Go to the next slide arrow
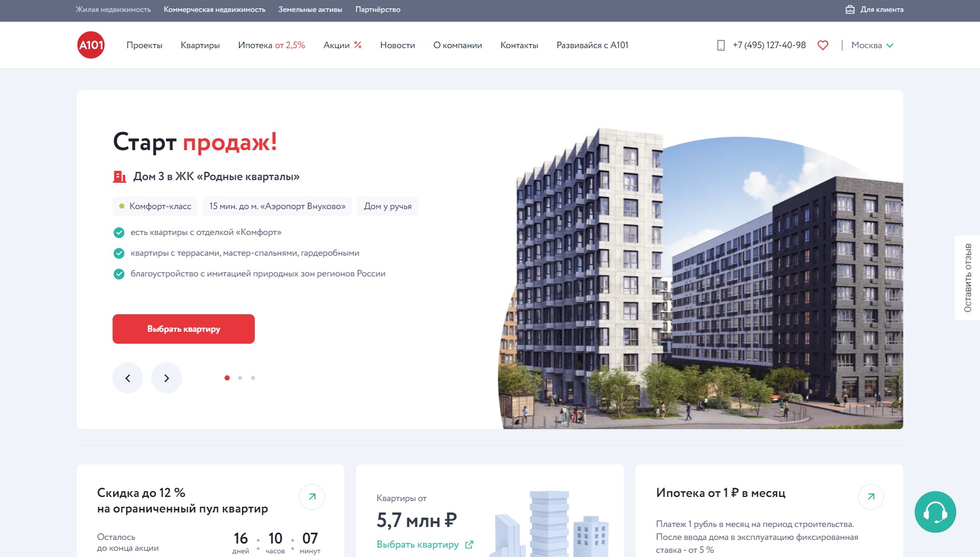 167,378
